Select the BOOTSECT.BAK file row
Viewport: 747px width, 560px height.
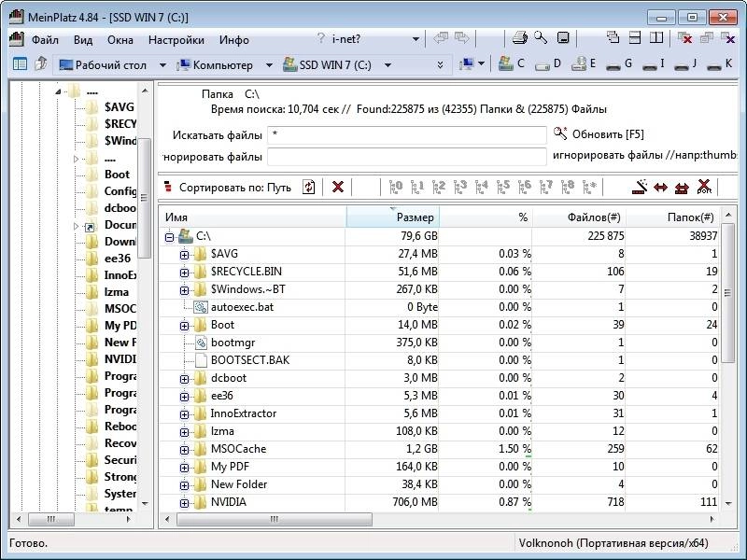pyautogui.click(x=438, y=360)
